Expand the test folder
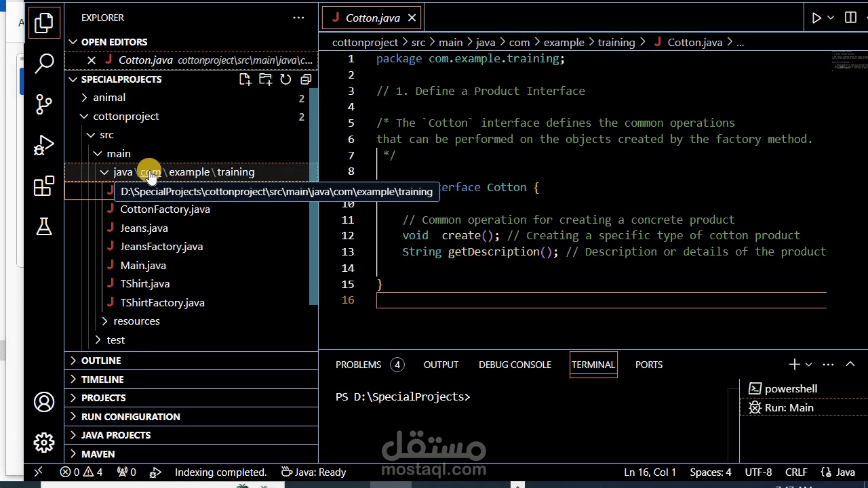The height and width of the screenshot is (488, 868). point(191,340)
